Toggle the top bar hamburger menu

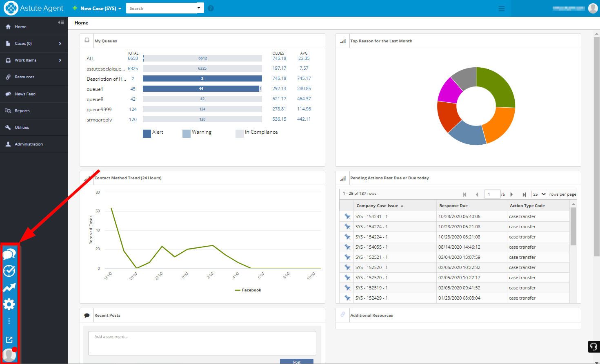502,9
